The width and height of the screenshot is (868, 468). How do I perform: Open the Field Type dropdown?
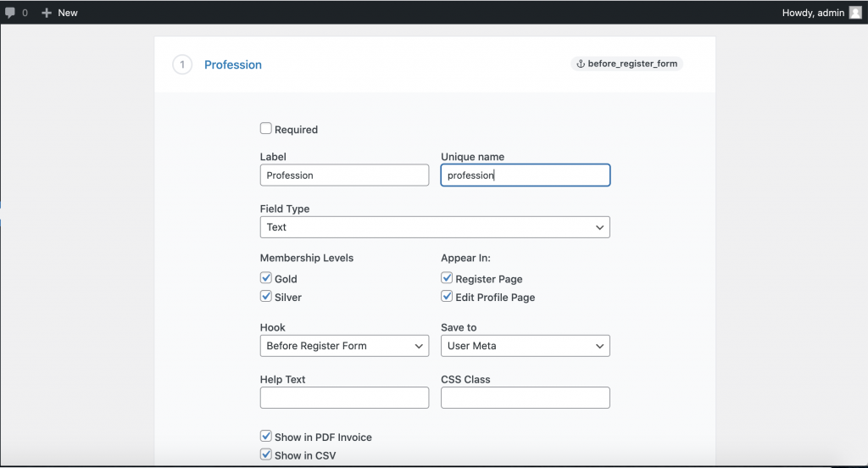coord(435,227)
